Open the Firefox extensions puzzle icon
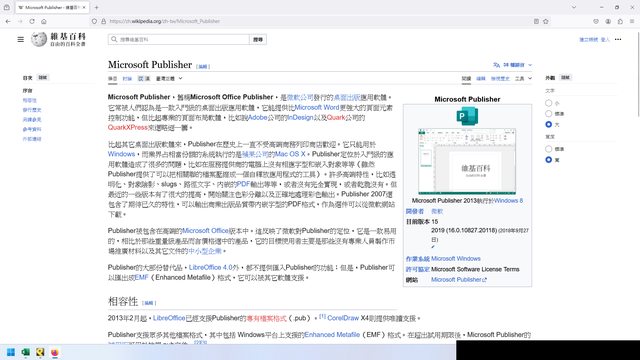The height and width of the screenshot is (360, 640). pos(620,21)
